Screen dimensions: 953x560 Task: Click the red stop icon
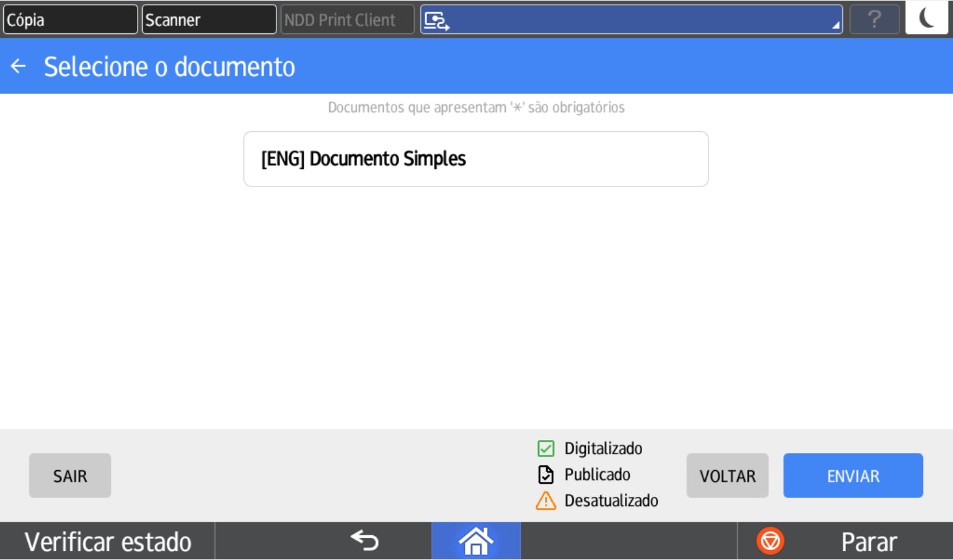(770, 541)
